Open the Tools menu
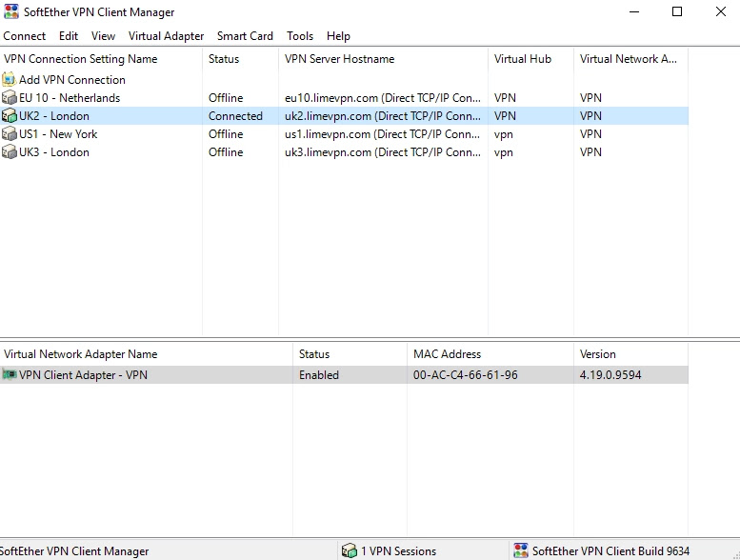The height and width of the screenshot is (560, 740). point(300,36)
